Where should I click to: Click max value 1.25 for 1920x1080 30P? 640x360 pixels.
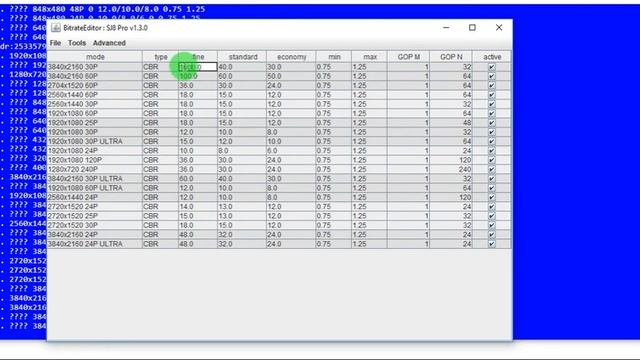(369, 132)
